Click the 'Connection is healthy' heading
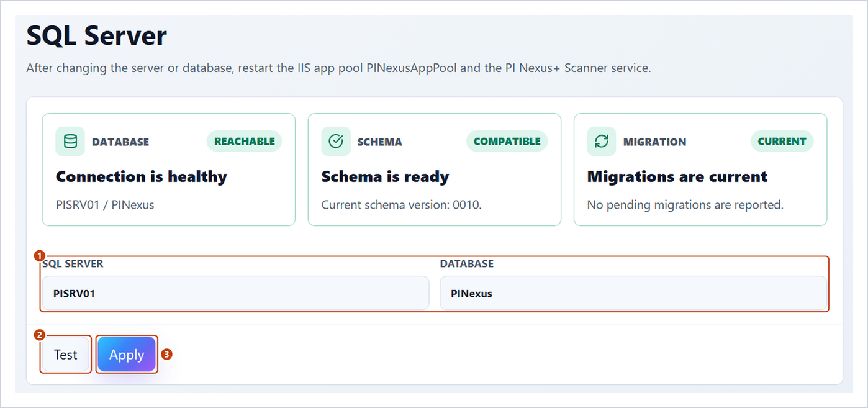The height and width of the screenshot is (408, 868). click(x=142, y=177)
